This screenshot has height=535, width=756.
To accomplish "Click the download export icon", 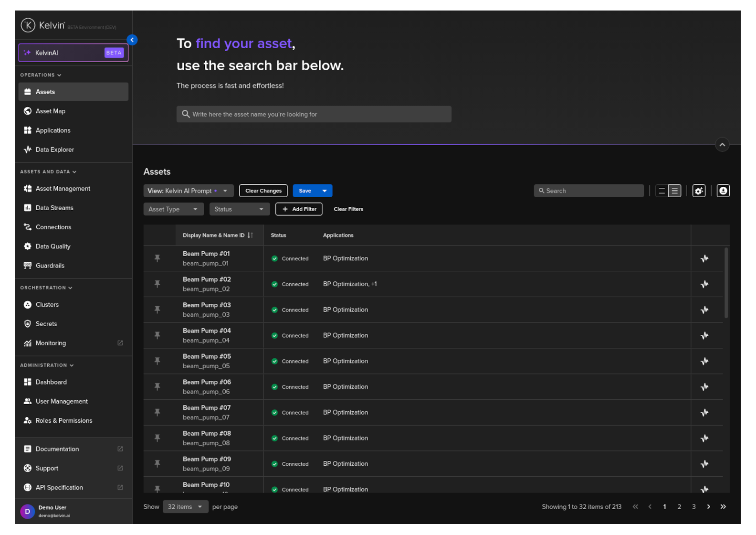I will pos(723,191).
